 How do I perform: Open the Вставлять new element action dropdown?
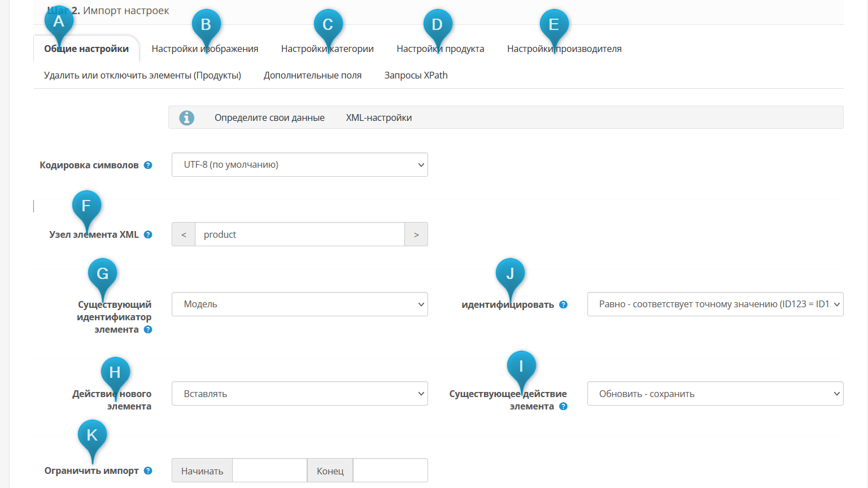[x=299, y=394]
